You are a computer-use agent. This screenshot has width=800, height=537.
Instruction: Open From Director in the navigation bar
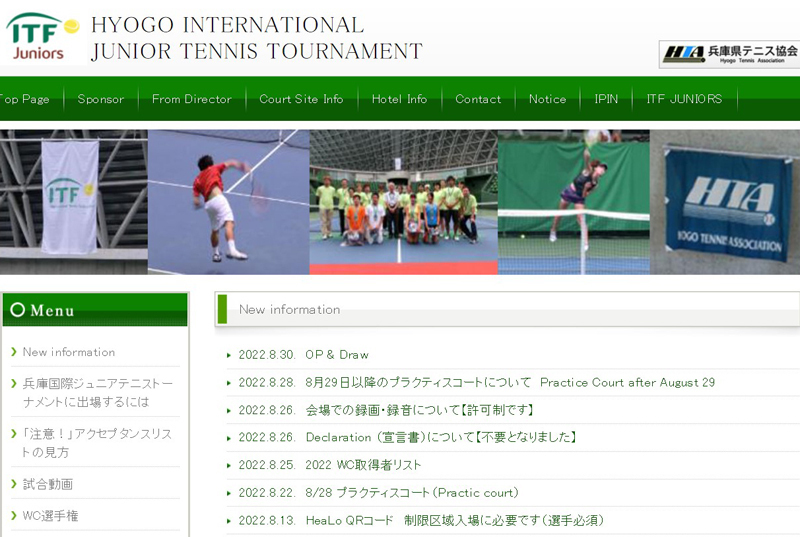[x=192, y=99]
